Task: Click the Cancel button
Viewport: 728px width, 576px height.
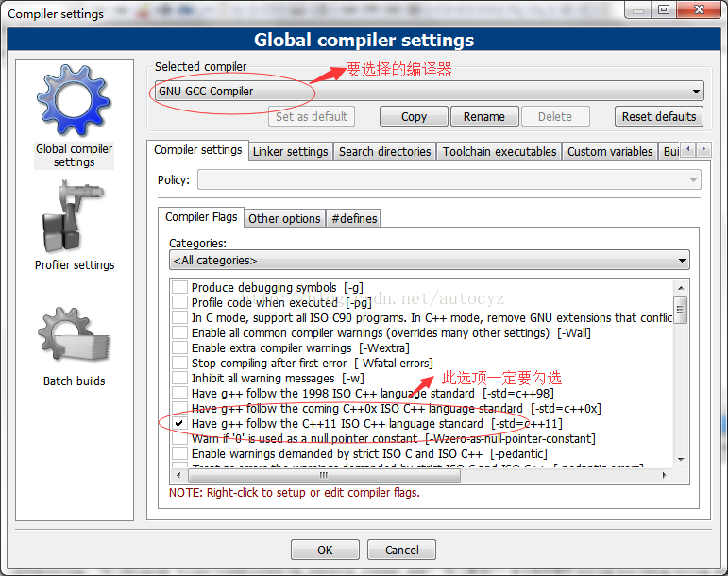Action: (x=401, y=550)
